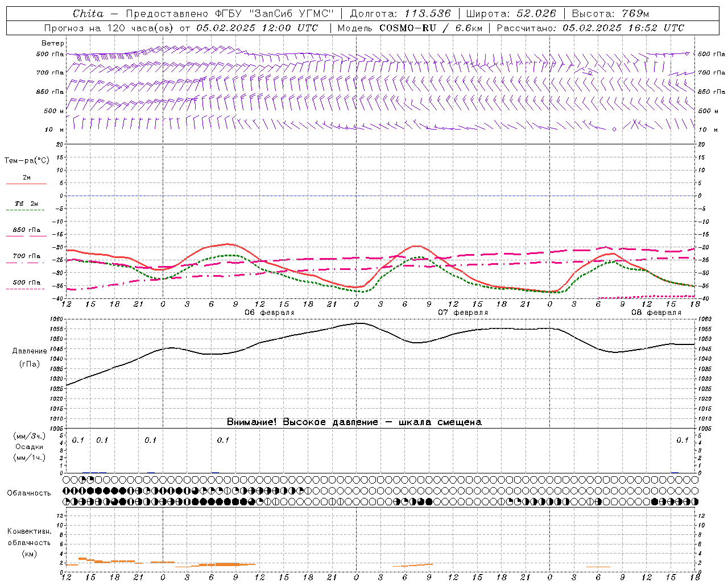Click the station name "Chita" in the header
Screen dimensions: 728x582
tap(88, 14)
